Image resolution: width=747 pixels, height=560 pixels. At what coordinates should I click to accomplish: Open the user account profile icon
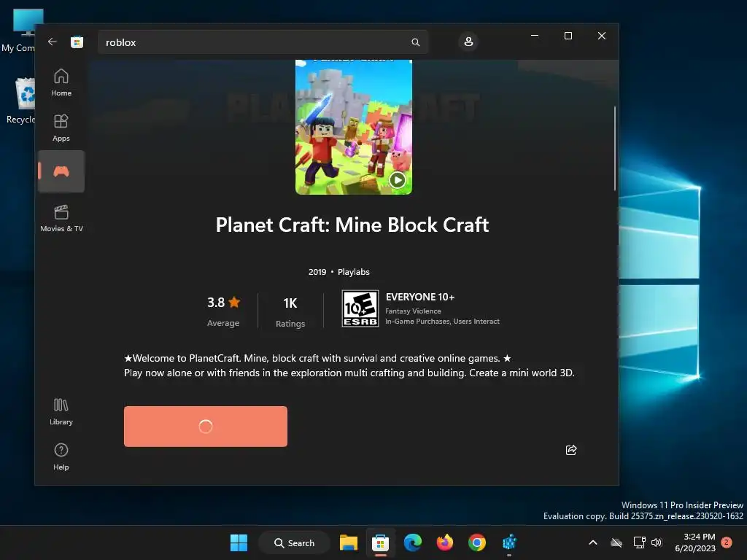coord(468,42)
